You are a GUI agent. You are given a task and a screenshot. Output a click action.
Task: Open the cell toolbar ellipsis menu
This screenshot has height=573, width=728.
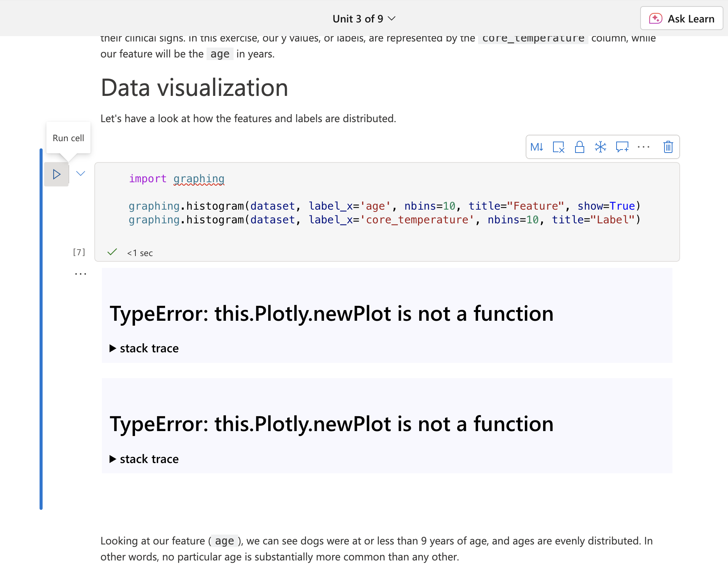[x=644, y=147]
